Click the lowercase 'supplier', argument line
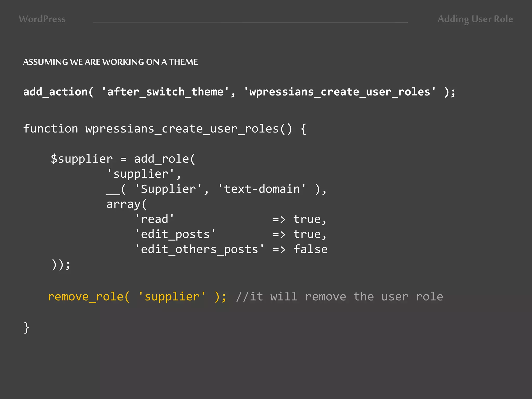532x399 pixels. click(144, 174)
